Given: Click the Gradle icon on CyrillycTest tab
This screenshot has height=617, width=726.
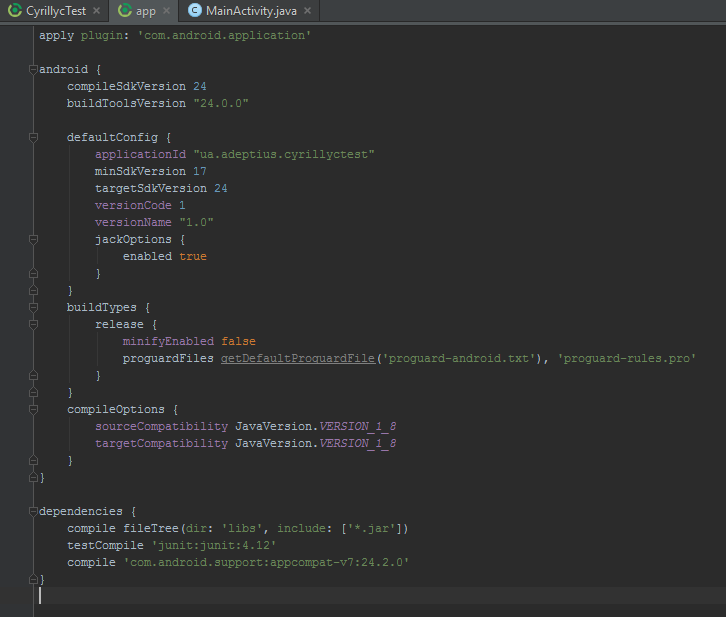Looking at the screenshot, I should 15,11.
